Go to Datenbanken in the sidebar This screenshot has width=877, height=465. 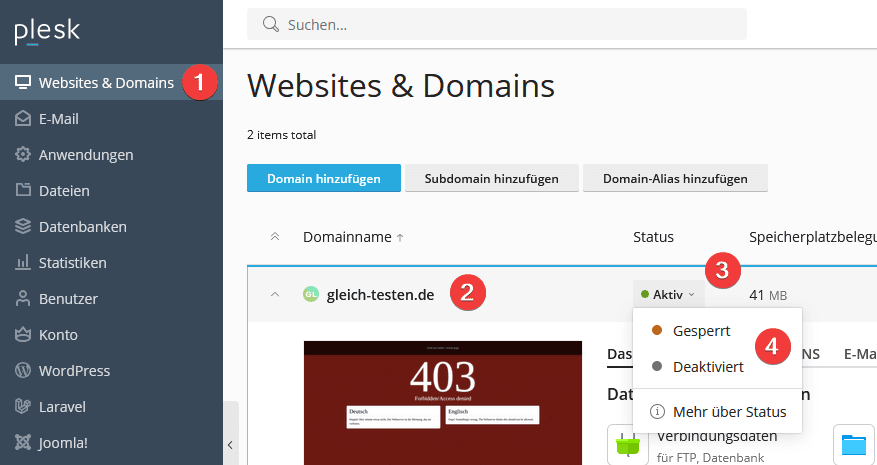coord(82,227)
